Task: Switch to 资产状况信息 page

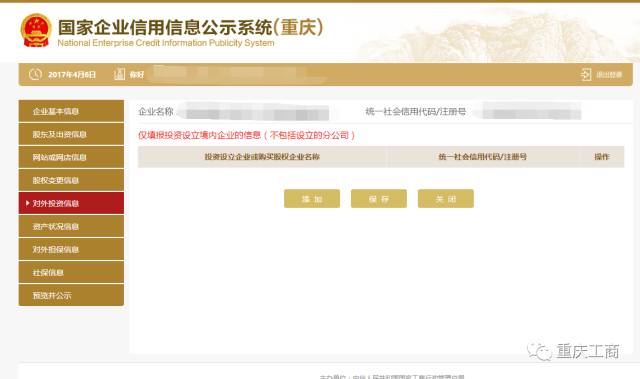Action: coord(71,226)
